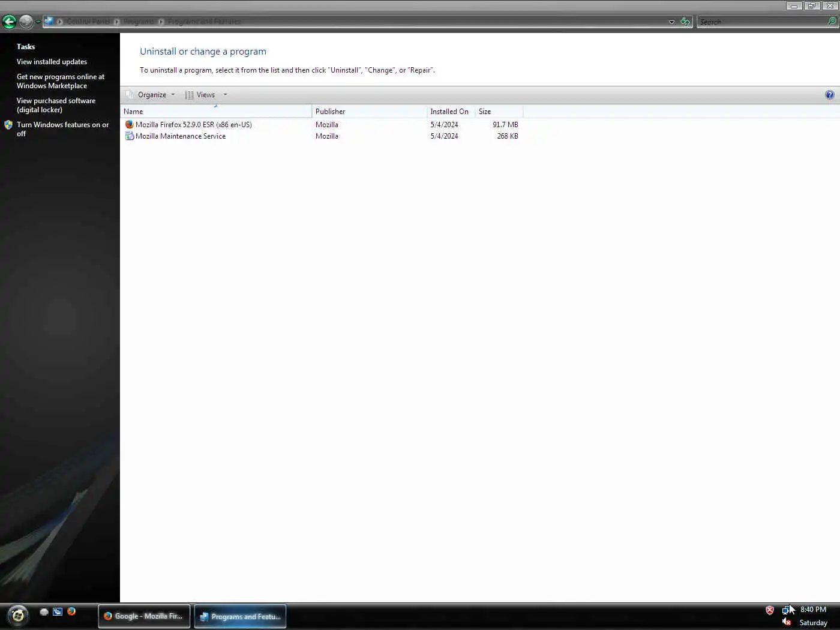Screen dimensions: 840x630
Task: Go back with the green back arrow
Action: point(9,22)
